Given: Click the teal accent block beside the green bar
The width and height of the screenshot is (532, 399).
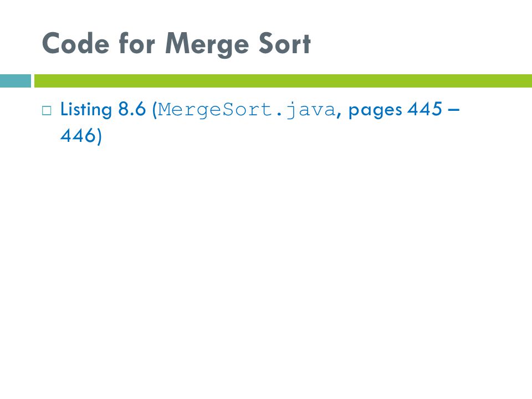Looking at the screenshot, I should click(16, 81).
